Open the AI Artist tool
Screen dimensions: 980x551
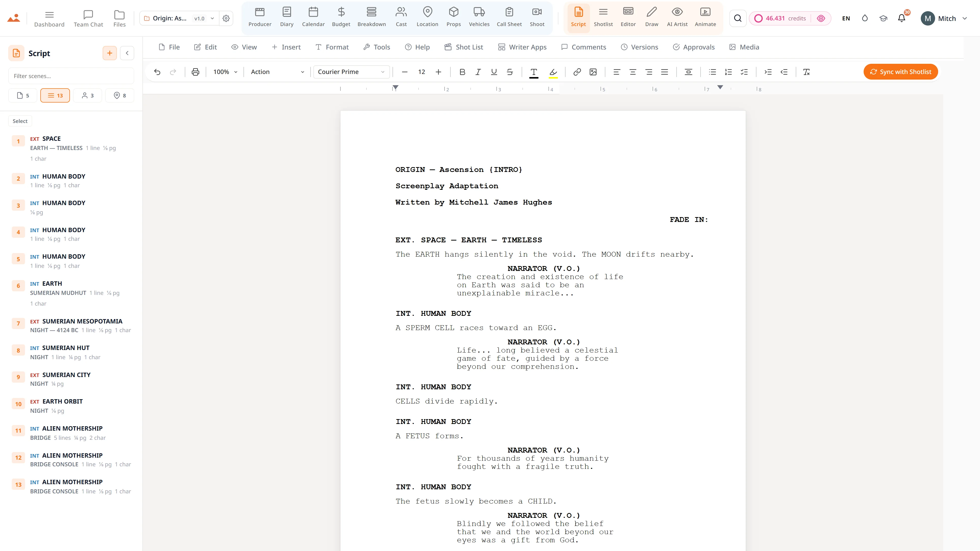(677, 18)
